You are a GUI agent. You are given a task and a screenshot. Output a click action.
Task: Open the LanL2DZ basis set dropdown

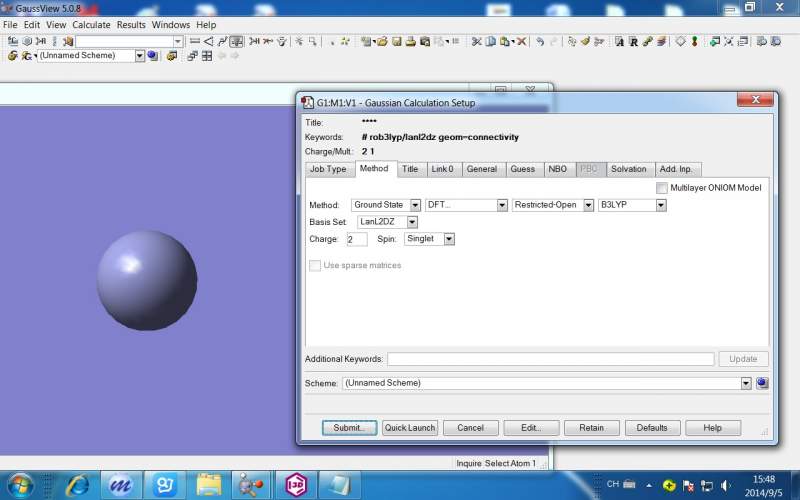(412, 222)
